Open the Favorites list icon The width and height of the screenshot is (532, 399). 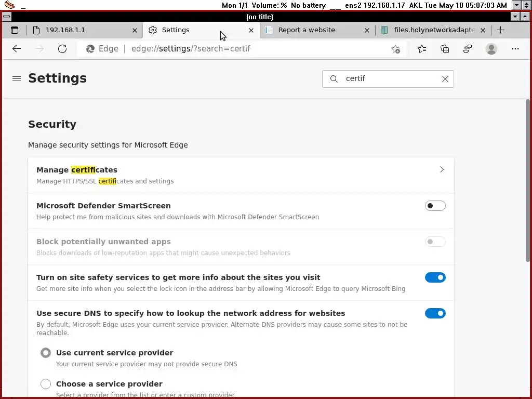point(422,49)
